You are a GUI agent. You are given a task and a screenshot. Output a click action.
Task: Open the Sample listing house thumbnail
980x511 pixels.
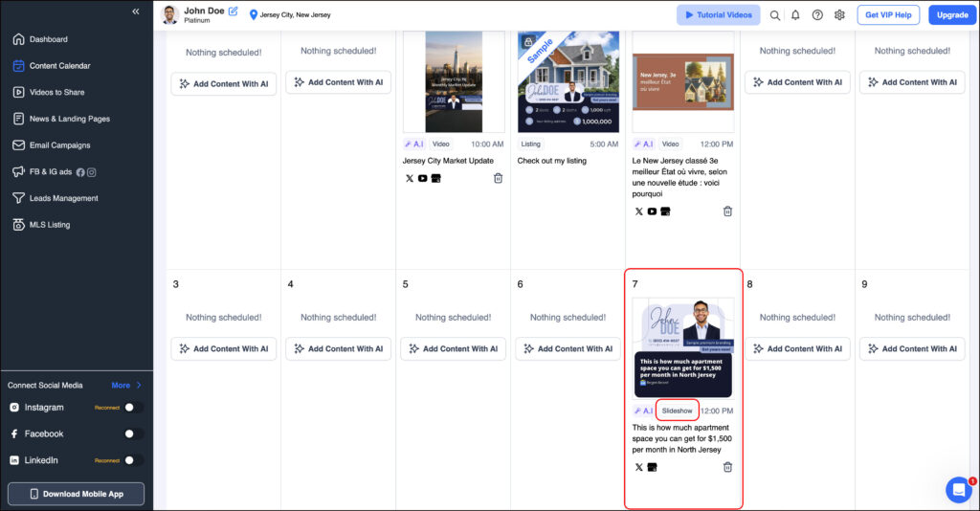pyautogui.click(x=568, y=82)
